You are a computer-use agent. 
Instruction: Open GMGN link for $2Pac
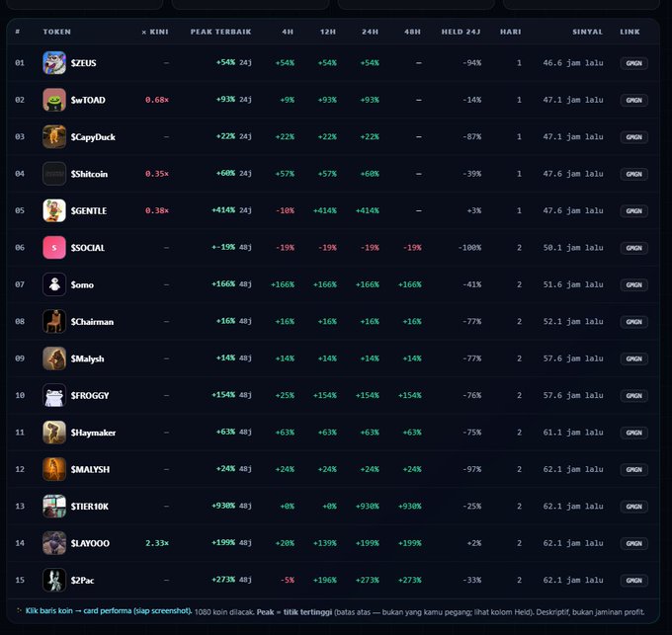pos(633,581)
